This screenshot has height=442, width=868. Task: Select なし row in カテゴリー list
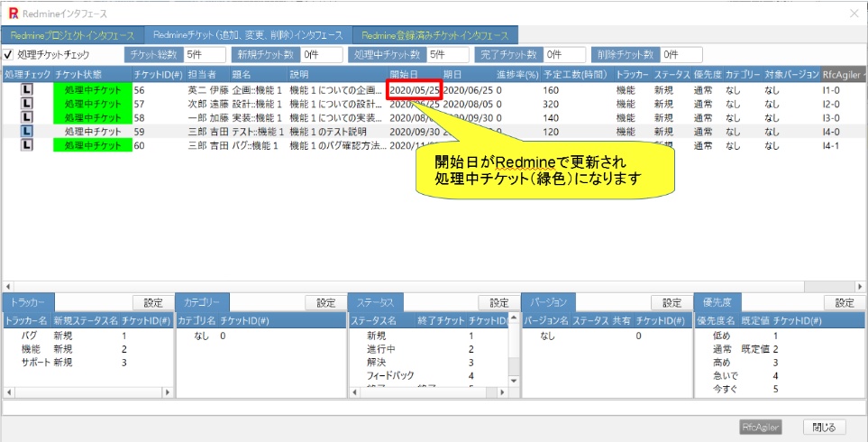(x=260, y=336)
